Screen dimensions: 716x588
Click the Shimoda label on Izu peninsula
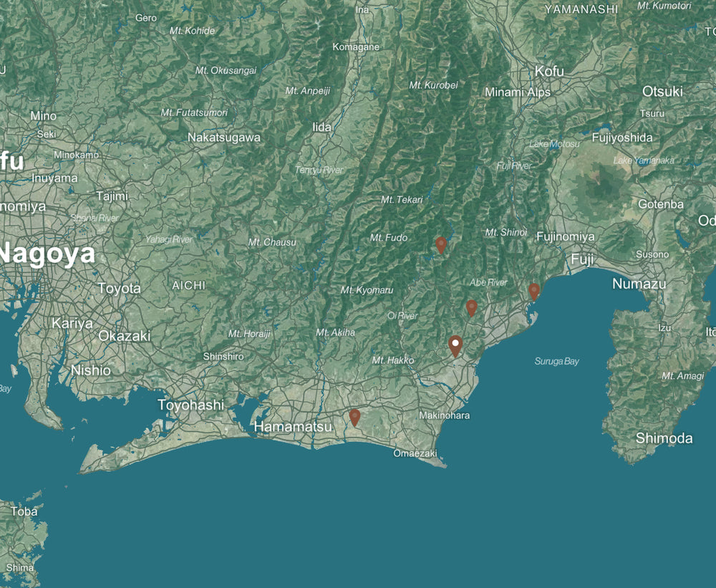point(664,438)
